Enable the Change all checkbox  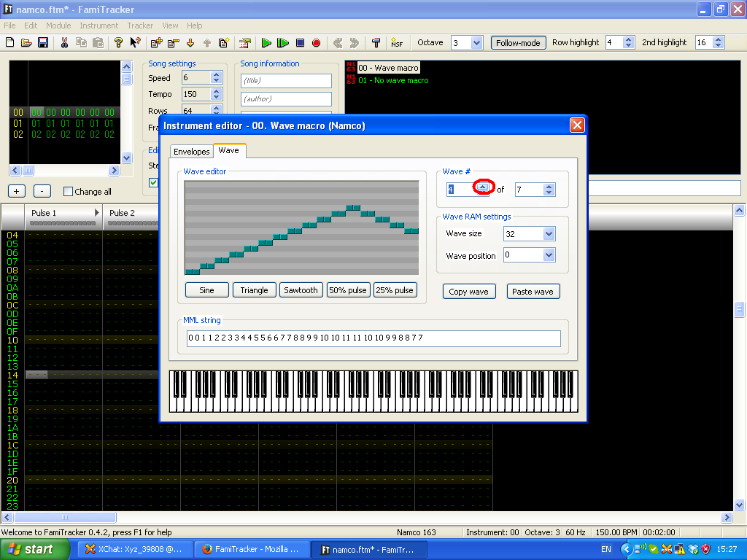coord(68,192)
